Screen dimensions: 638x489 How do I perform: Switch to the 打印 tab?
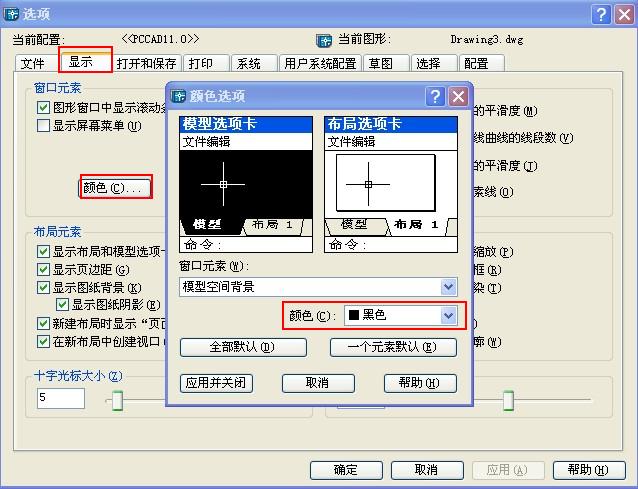[x=206, y=63]
